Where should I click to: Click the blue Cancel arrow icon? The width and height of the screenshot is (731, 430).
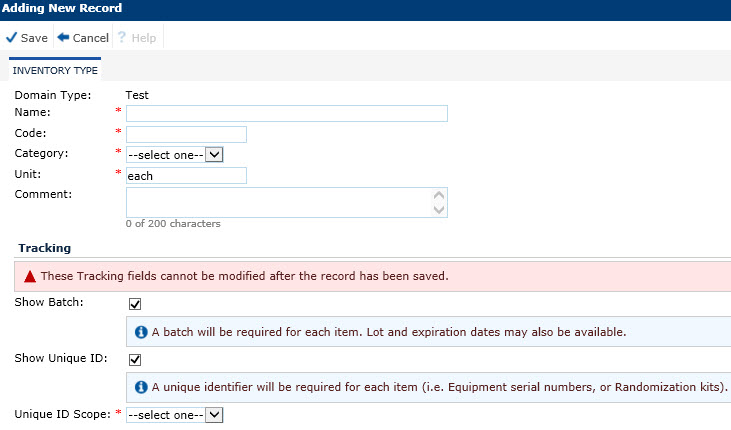pos(63,38)
